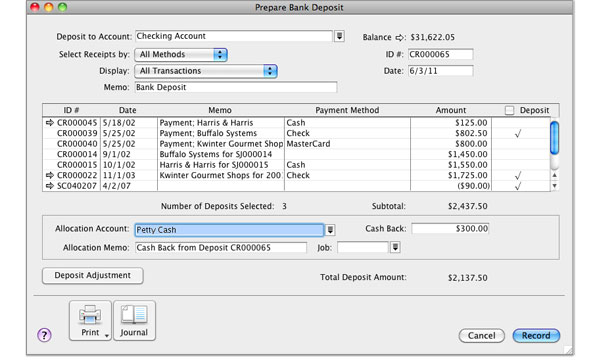Click the Memo column header

pyautogui.click(x=220, y=110)
